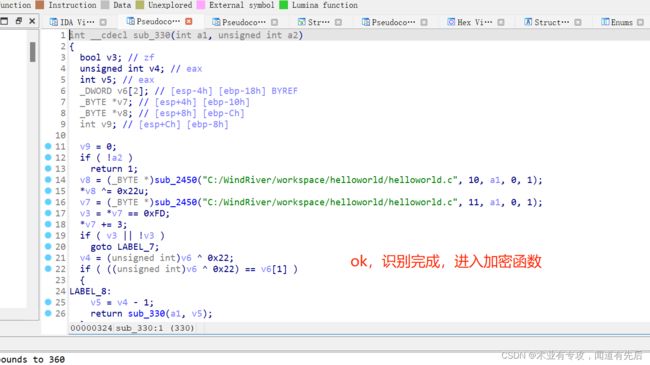Viewport: 650px width, 365px height.
Task: Toggle breakpoint dot on line 12
Action: tap(48, 157)
